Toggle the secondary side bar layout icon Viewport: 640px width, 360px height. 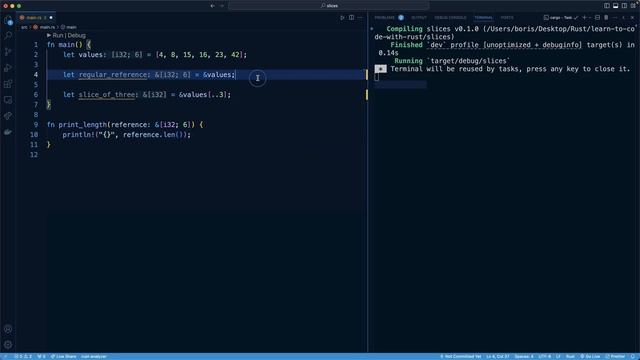coord(624,6)
